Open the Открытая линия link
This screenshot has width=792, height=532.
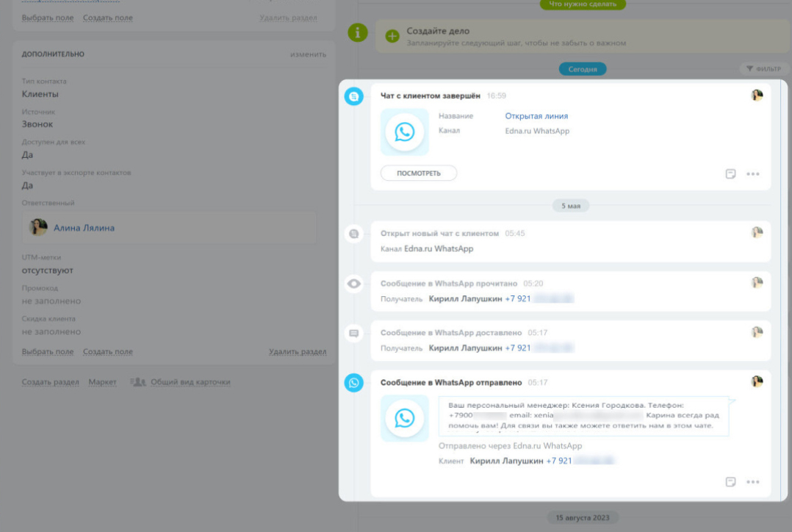536,116
